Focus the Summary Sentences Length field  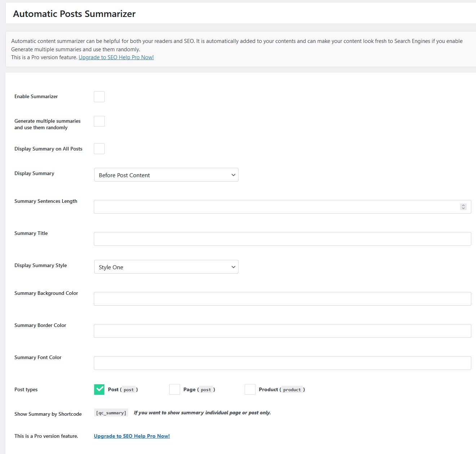[x=282, y=207]
